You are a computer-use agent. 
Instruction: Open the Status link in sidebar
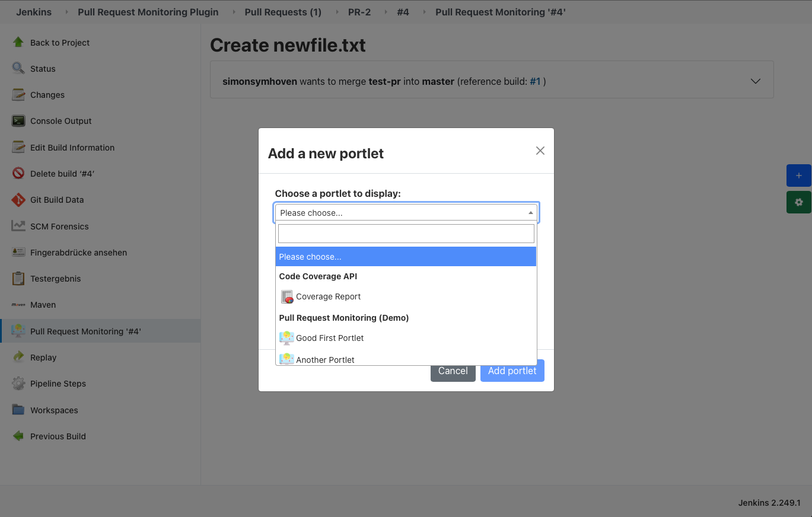pyautogui.click(x=43, y=69)
